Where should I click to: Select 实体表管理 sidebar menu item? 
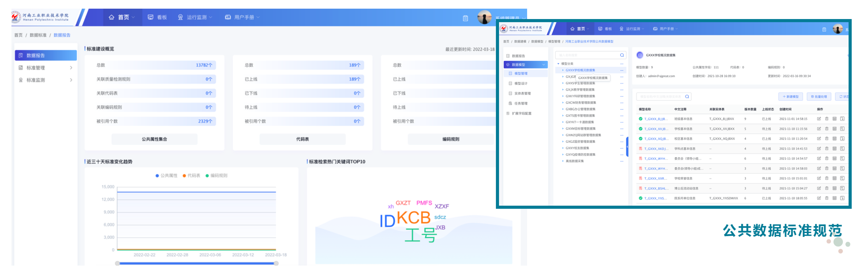pos(522,93)
